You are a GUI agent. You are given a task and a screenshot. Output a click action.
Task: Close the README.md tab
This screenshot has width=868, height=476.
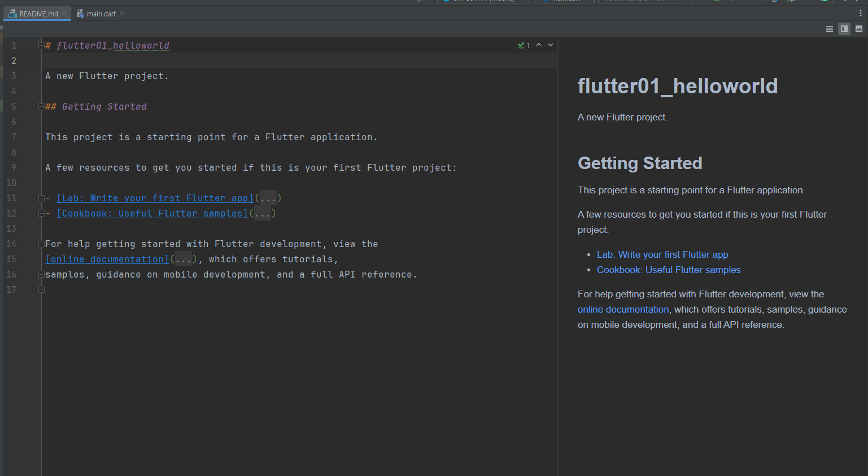pos(64,14)
